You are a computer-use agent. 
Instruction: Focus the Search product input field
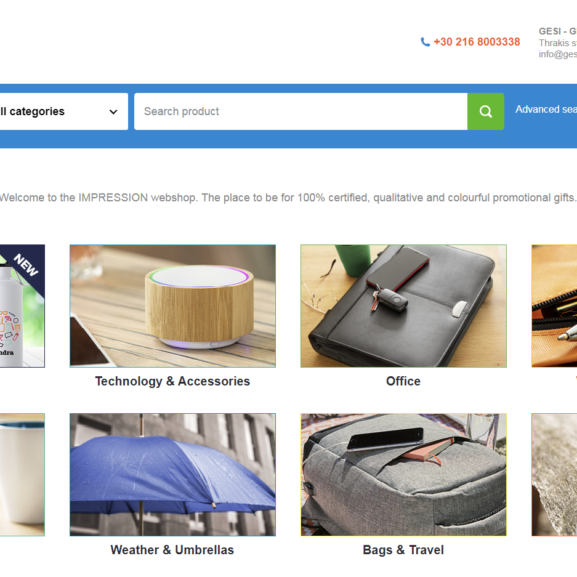(x=301, y=111)
